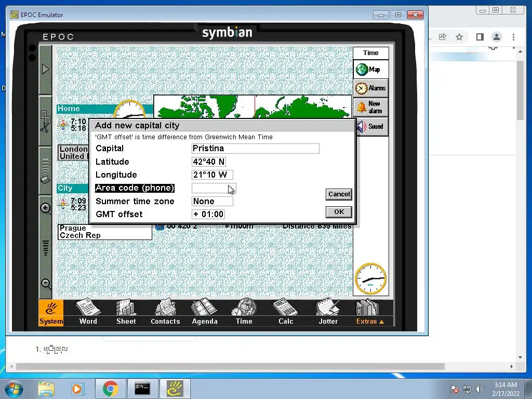Open the Alarms view
Viewport: 532px width, 399px height.
click(x=370, y=88)
